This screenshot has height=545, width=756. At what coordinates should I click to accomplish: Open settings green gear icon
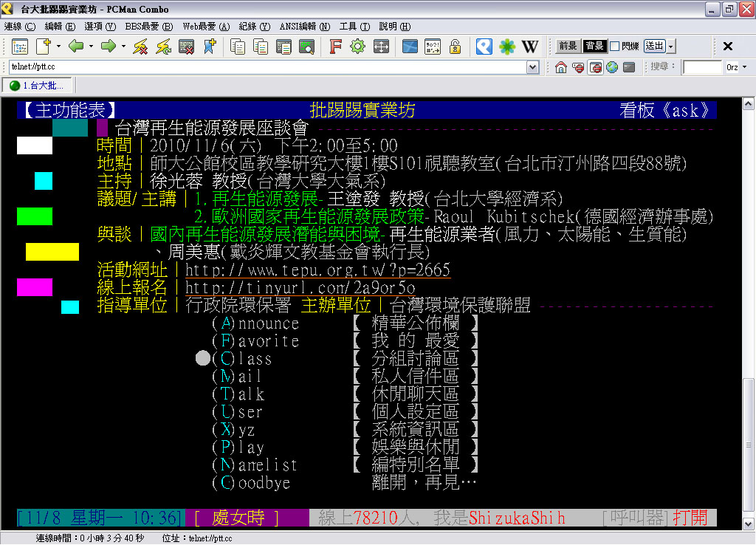click(x=358, y=47)
